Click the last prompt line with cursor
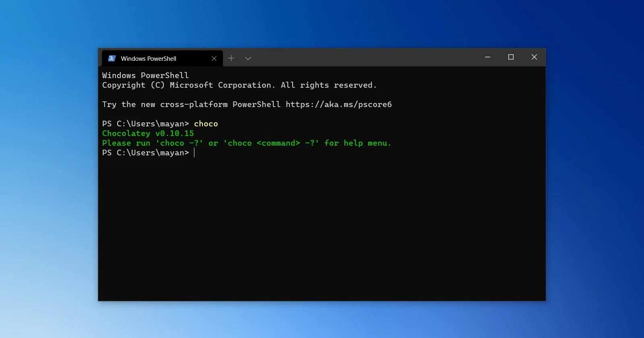The image size is (644, 338). click(149, 153)
